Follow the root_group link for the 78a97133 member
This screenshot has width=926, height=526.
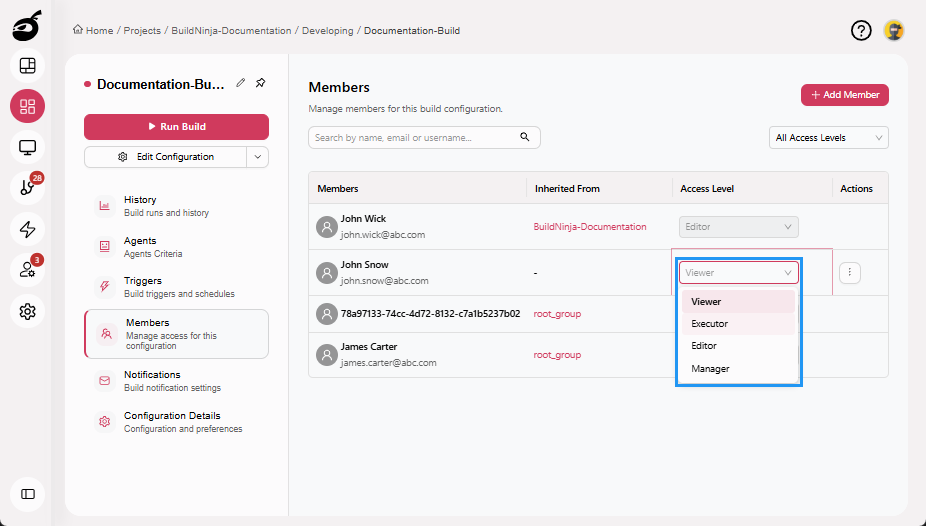pyautogui.click(x=557, y=313)
